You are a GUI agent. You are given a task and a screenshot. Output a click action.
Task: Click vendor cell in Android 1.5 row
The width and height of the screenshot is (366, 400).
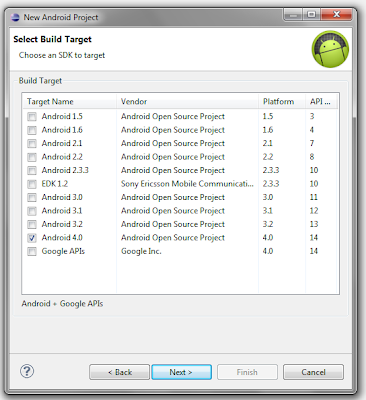click(173, 116)
